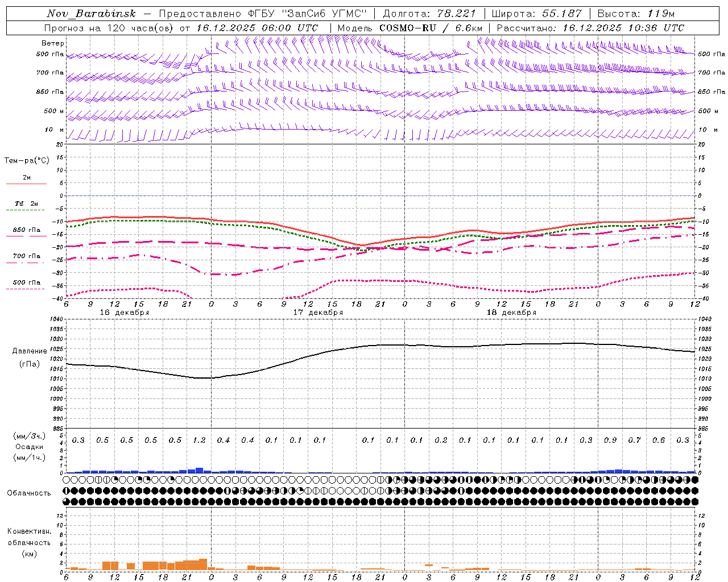Click the 'Ветер' wind panel label

coord(53,43)
